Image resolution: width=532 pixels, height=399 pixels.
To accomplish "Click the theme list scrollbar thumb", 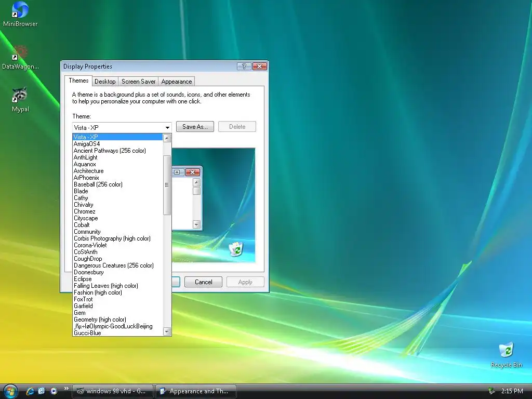I will [x=167, y=185].
